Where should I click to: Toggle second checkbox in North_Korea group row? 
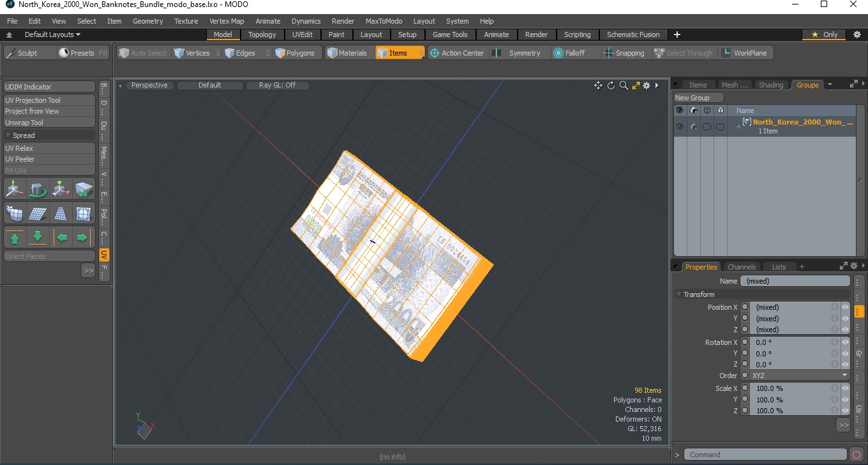721,126
